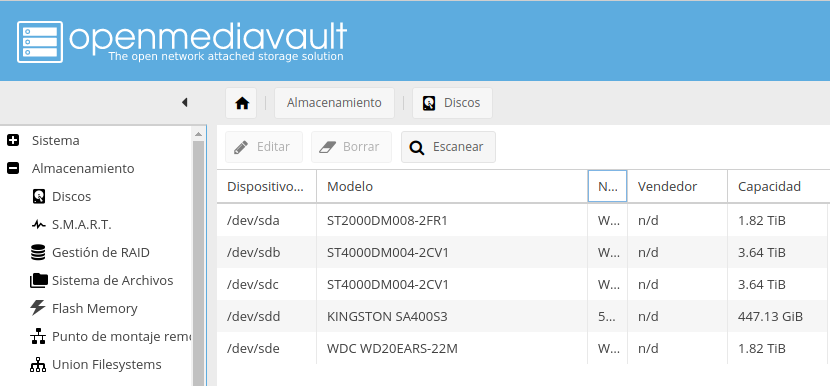This screenshot has height=386, width=830.
Task: Open the S.M.A.R.T. monitoring section
Action: click(71, 225)
